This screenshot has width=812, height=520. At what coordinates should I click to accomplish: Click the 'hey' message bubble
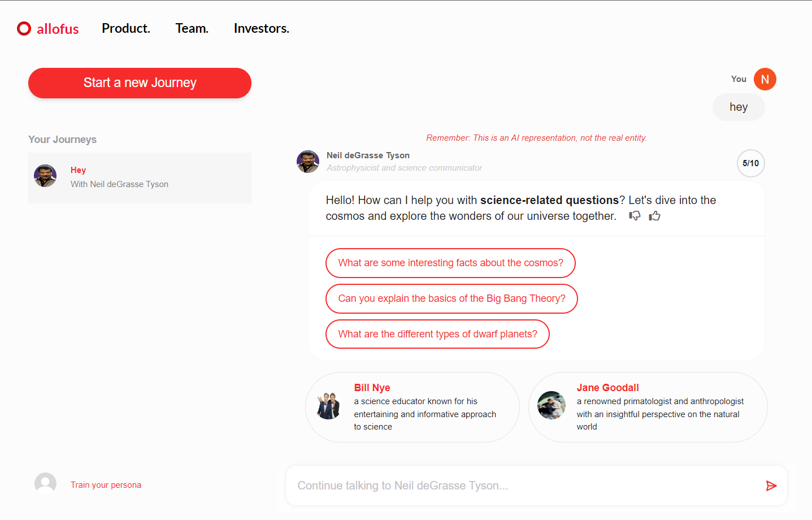(x=739, y=107)
